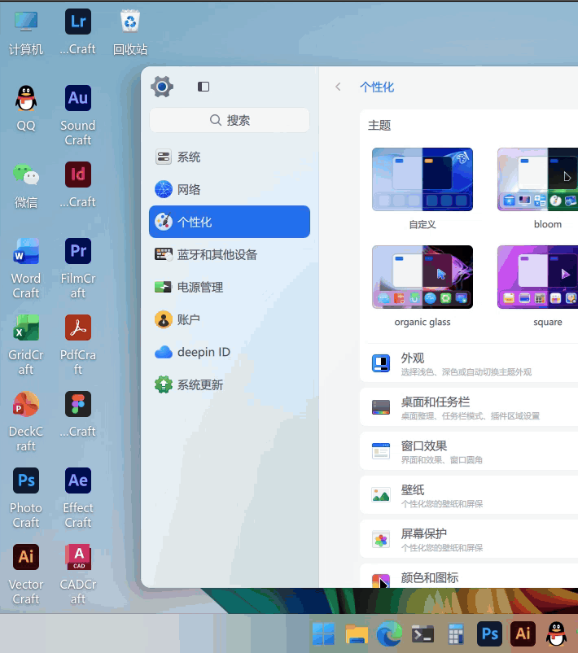The height and width of the screenshot is (655, 578).
Task: Open CADCraft desktop shortcut
Action: click(x=78, y=574)
